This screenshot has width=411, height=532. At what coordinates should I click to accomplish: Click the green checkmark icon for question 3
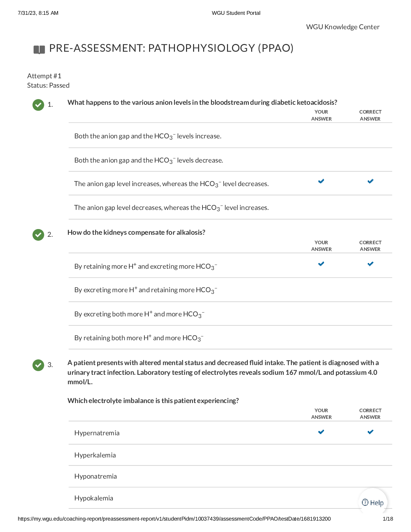(x=38, y=365)
